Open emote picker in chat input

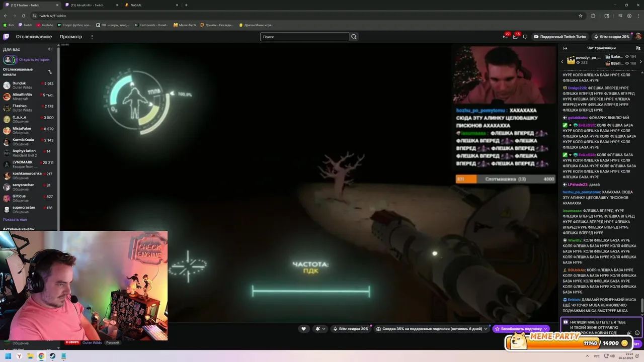pyautogui.click(x=637, y=333)
